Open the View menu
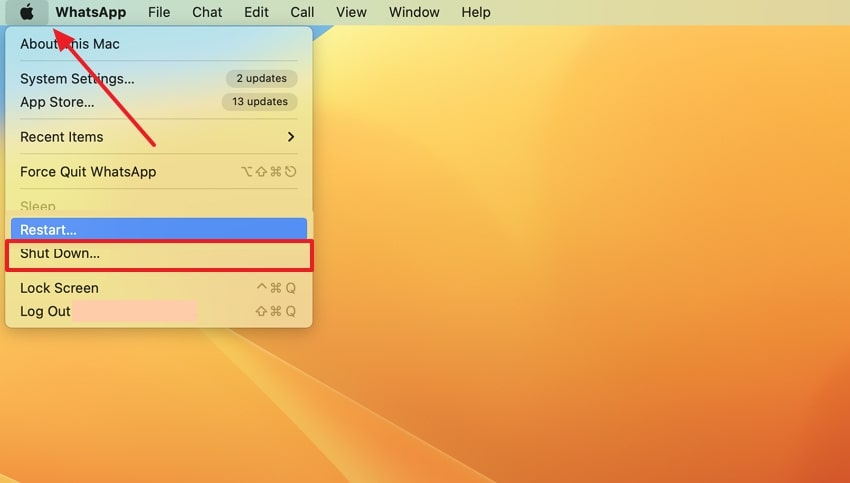The width and height of the screenshot is (850, 483). pos(351,12)
